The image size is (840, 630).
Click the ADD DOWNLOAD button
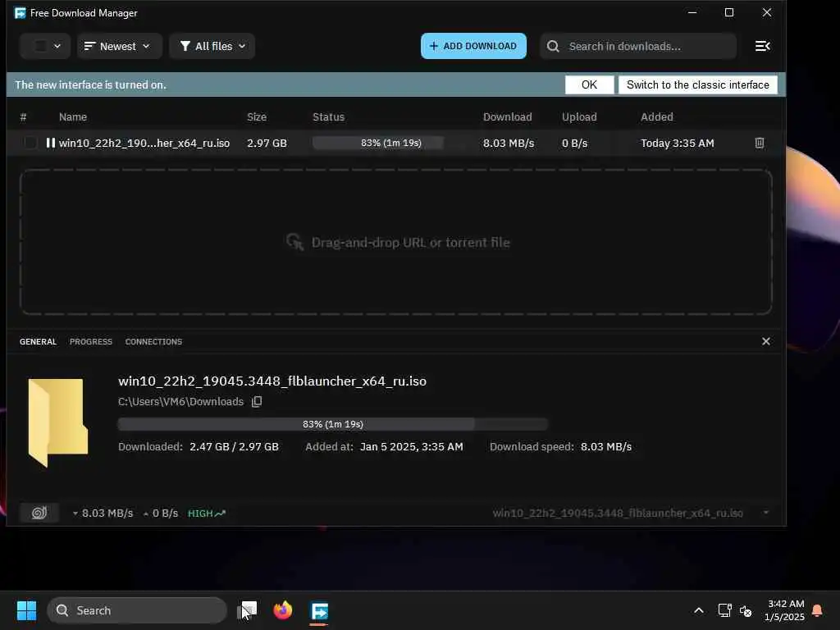pos(473,46)
